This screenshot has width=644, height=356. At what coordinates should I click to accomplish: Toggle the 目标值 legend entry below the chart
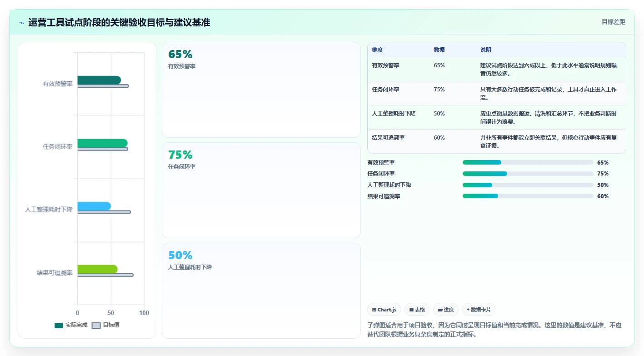click(105, 325)
